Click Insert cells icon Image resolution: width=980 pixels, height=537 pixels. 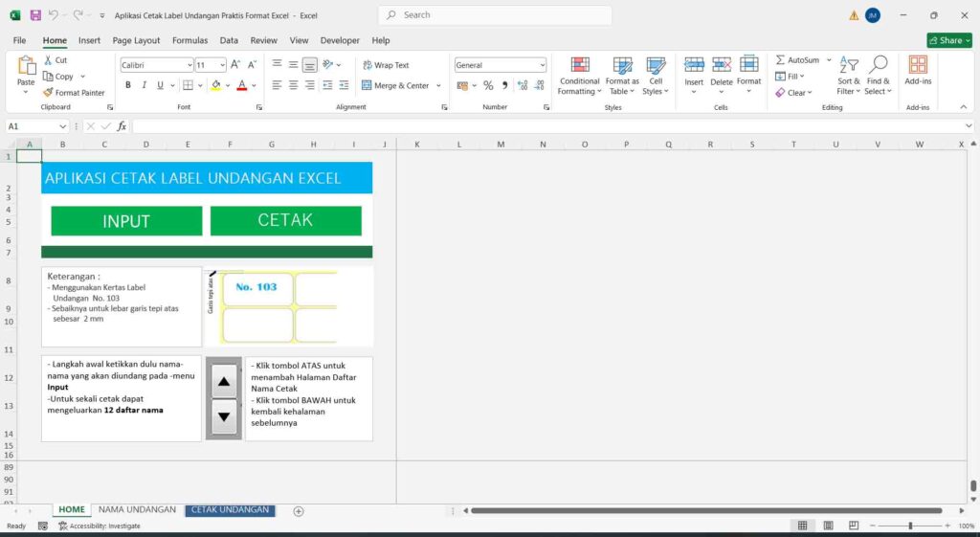[x=694, y=64]
